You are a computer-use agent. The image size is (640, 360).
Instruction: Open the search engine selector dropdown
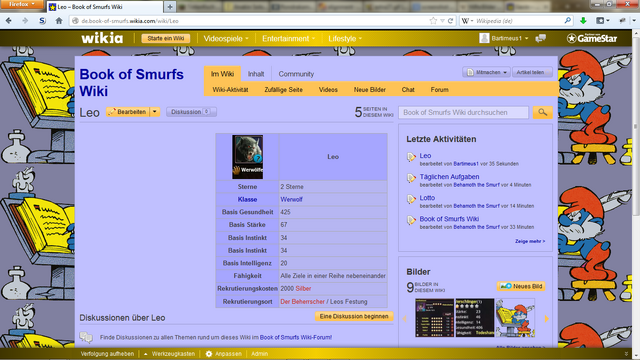(x=467, y=21)
